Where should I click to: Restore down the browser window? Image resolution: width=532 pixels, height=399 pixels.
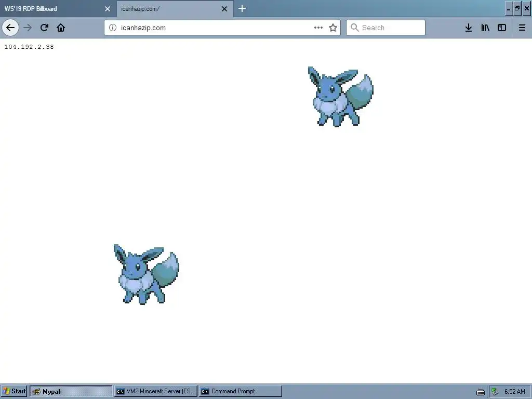click(x=517, y=9)
